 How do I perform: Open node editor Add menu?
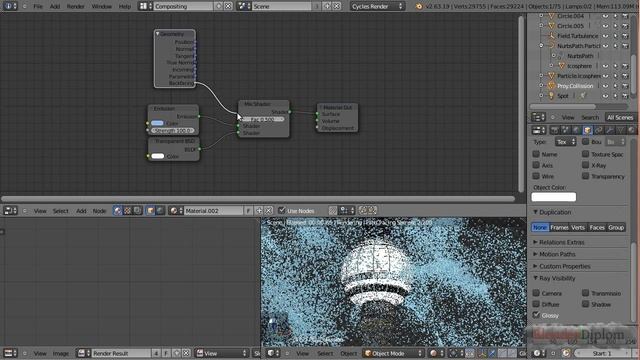pyautogui.click(x=81, y=211)
